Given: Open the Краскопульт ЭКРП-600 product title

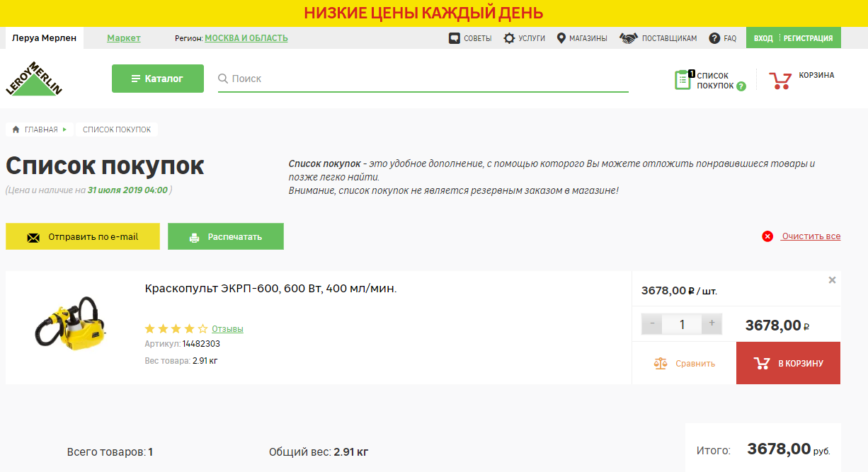Looking at the screenshot, I should tap(270, 289).
